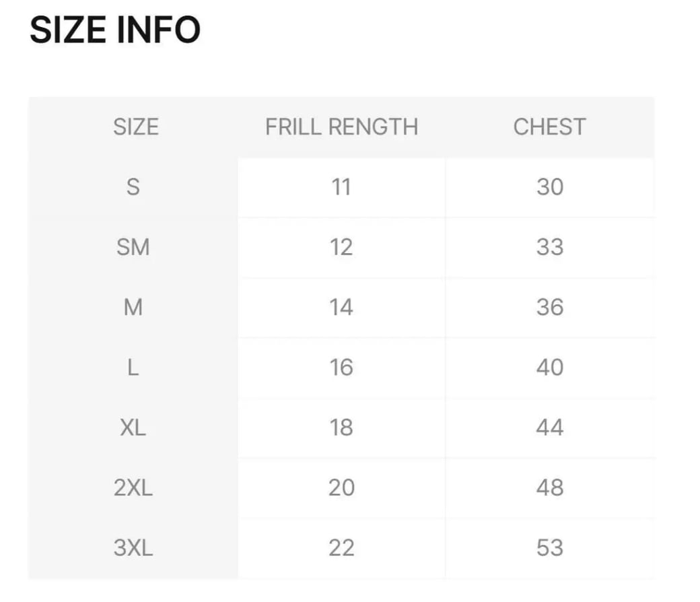Click chest measurement cell showing 40
The image size is (700, 602).
(549, 367)
